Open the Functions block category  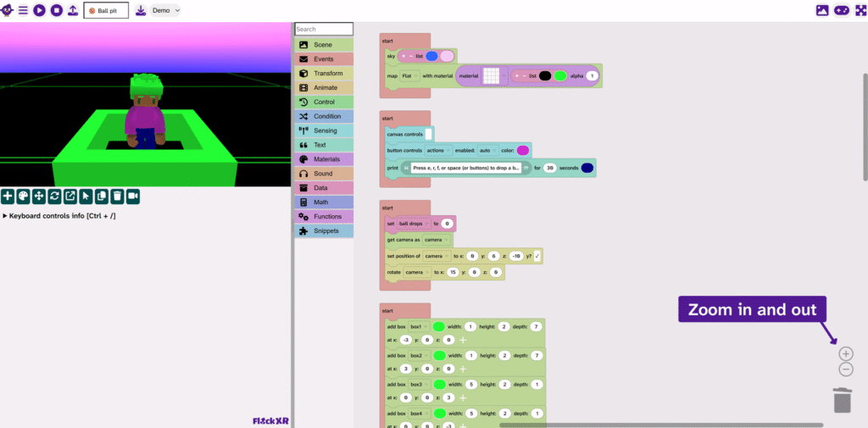tap(324, 217)
